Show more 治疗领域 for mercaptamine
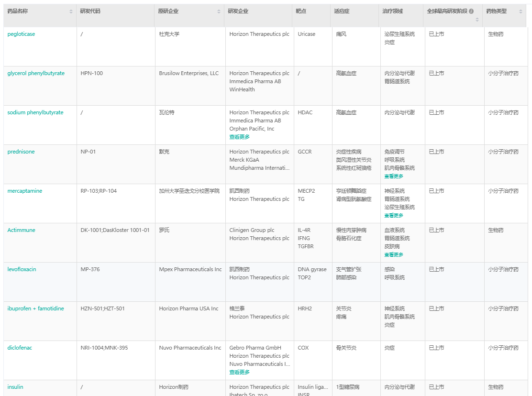Viewport: 532px width, 396px height. pos(394,215)
